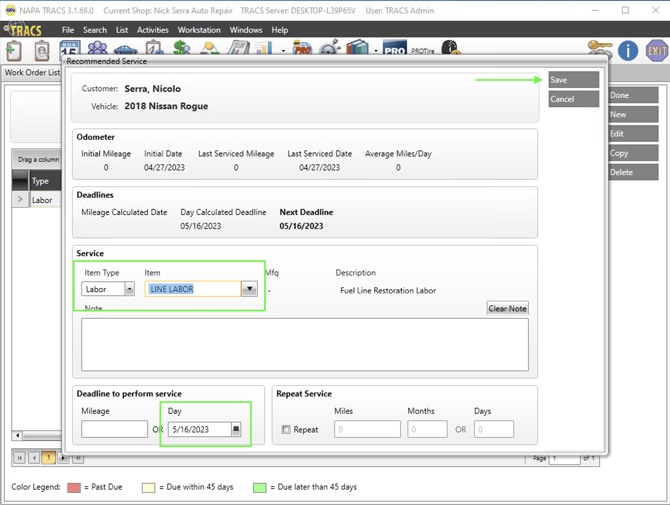Save the recommended service
The height and width of the screenshot is (505, 670).
(573, 80)
